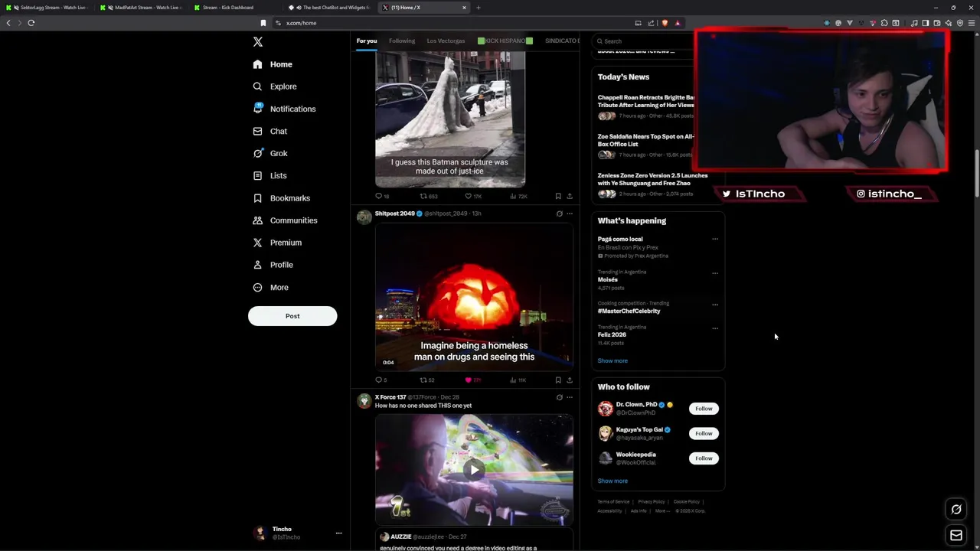Click the X logo in sidebar

click(258, 42)
